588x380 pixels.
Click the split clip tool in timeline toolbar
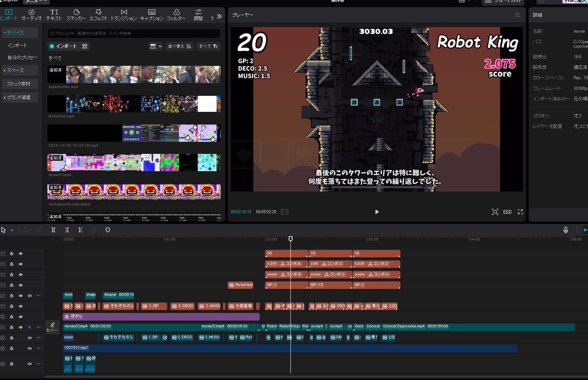[x=53, y=230]
